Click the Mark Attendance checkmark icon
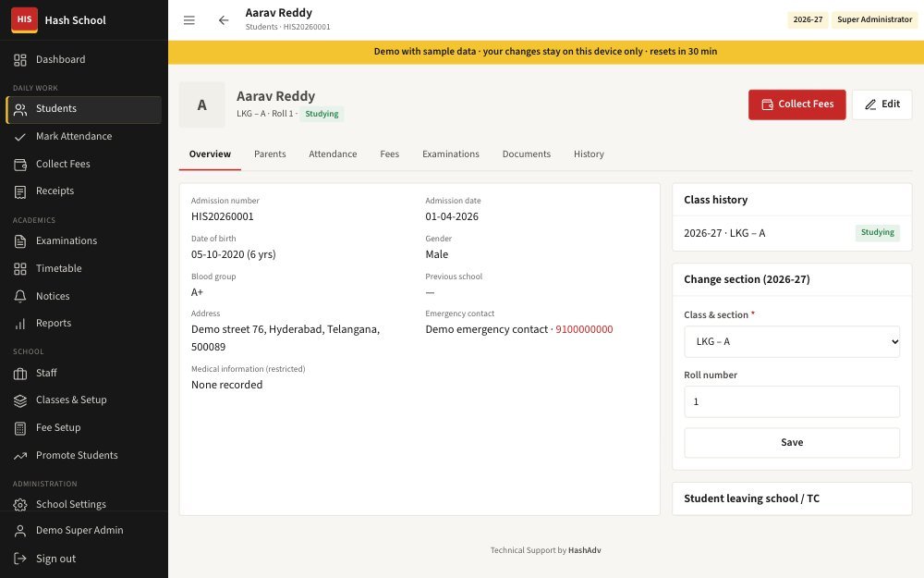924x578 pixels. [x=20, y=137]
